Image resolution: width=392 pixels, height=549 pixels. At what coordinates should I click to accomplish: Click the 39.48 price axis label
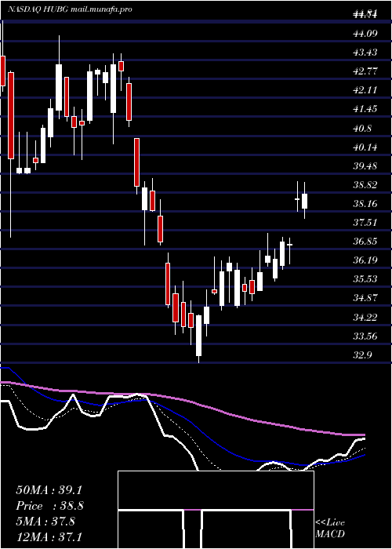click(x=366, y=166)
